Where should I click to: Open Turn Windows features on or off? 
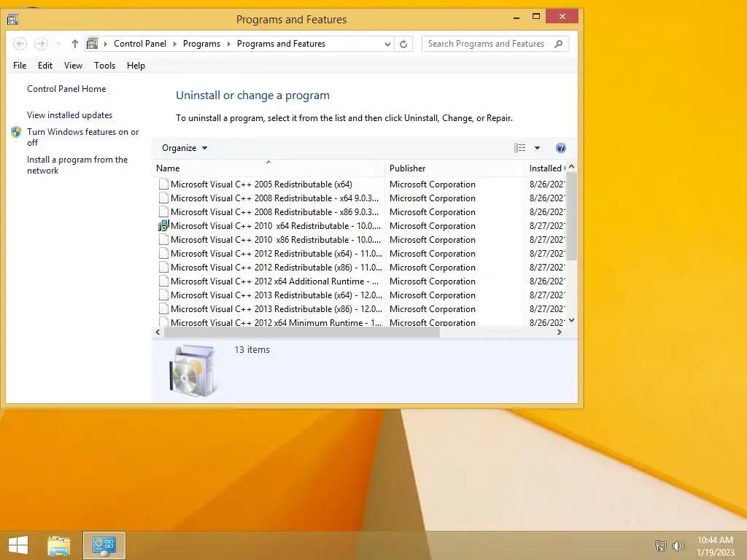[83, 137]
